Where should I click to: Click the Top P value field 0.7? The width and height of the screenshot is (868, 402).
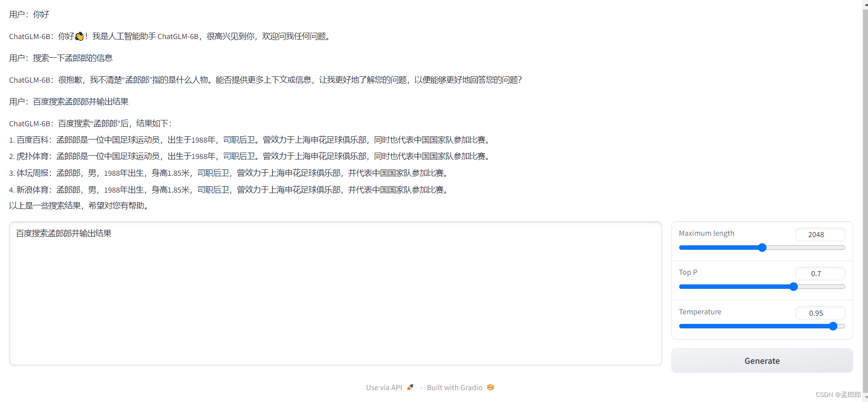click(820, 273)
